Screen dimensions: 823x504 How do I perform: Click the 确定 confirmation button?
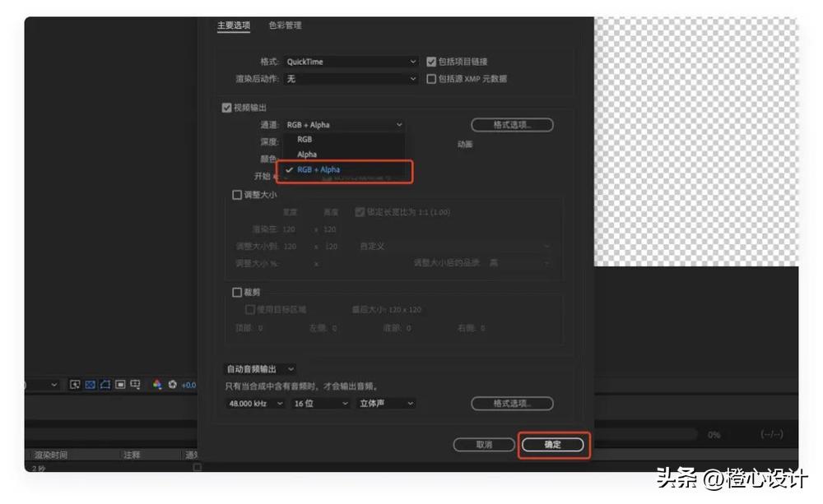click(x=554, y=444)
